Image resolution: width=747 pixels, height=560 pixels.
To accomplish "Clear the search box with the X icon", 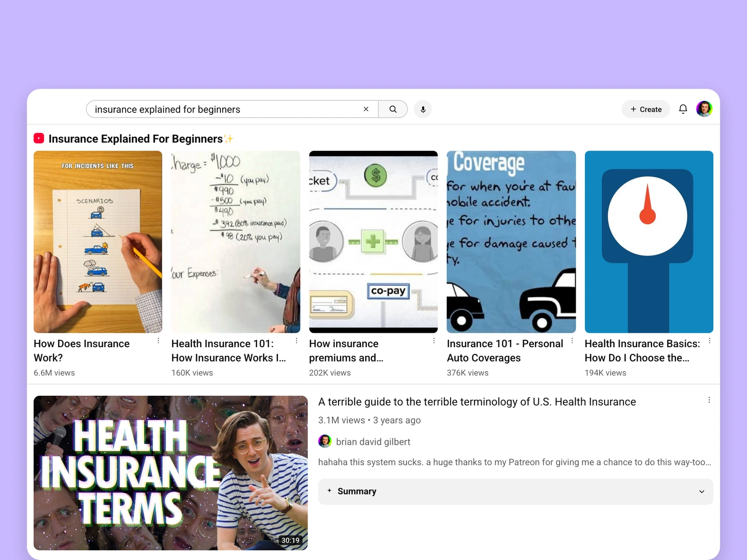I will pyautogui.click(x=366, y=109).
